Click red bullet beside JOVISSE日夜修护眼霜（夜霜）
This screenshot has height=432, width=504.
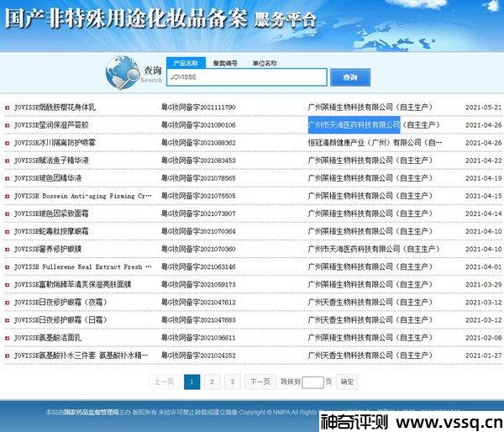pyautogui.click(x=7, y=303)
